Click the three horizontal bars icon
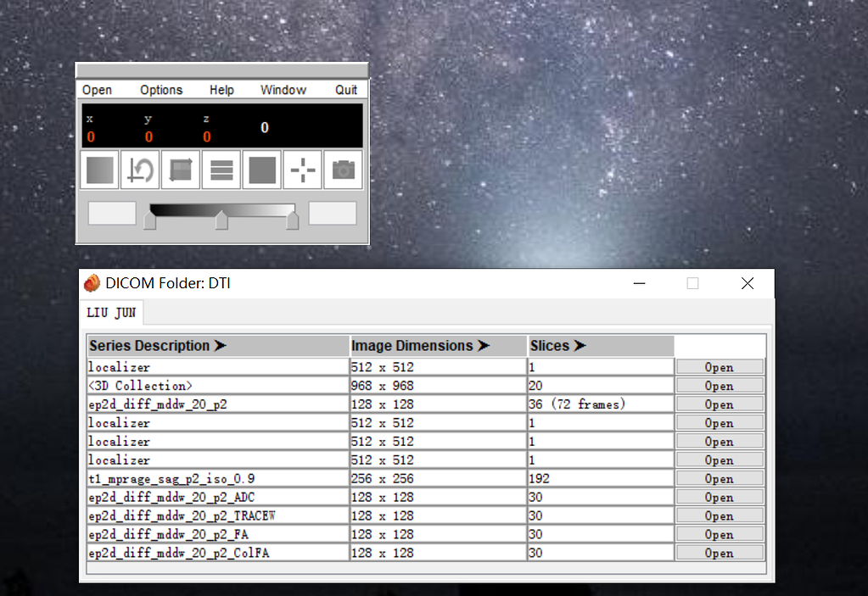This screenshot has width=868, height=596. click(221, 170)
